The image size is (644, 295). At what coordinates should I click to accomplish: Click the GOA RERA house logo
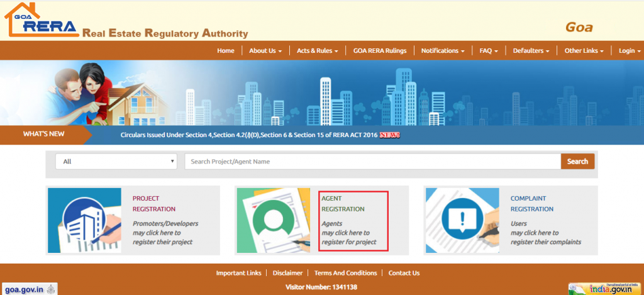coord(42,20)
